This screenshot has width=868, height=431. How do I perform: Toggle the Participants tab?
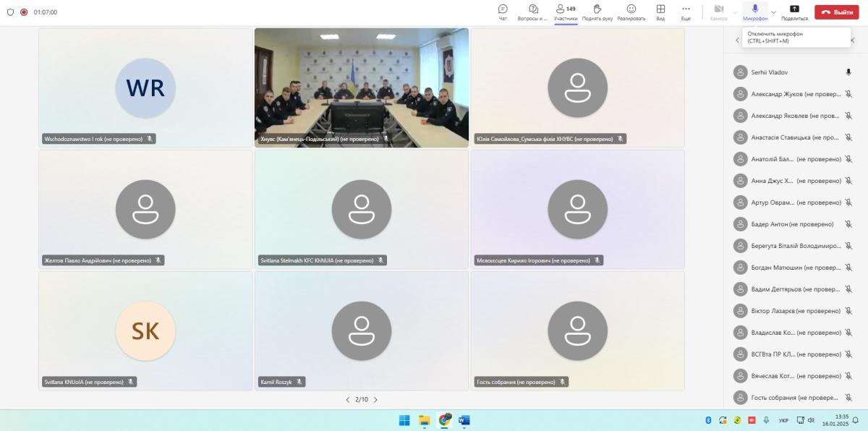pos(566,12)
